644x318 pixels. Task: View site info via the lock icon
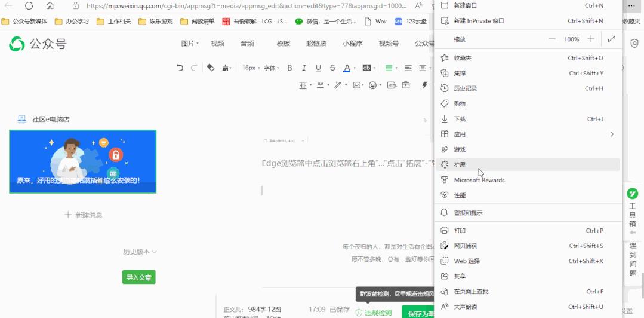click(75, 6)
